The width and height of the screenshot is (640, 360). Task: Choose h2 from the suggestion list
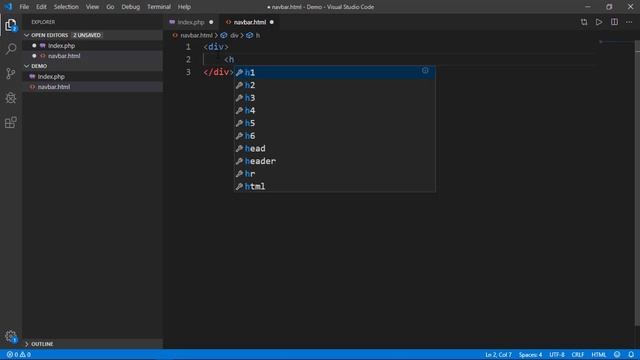(x=334, y=85)
